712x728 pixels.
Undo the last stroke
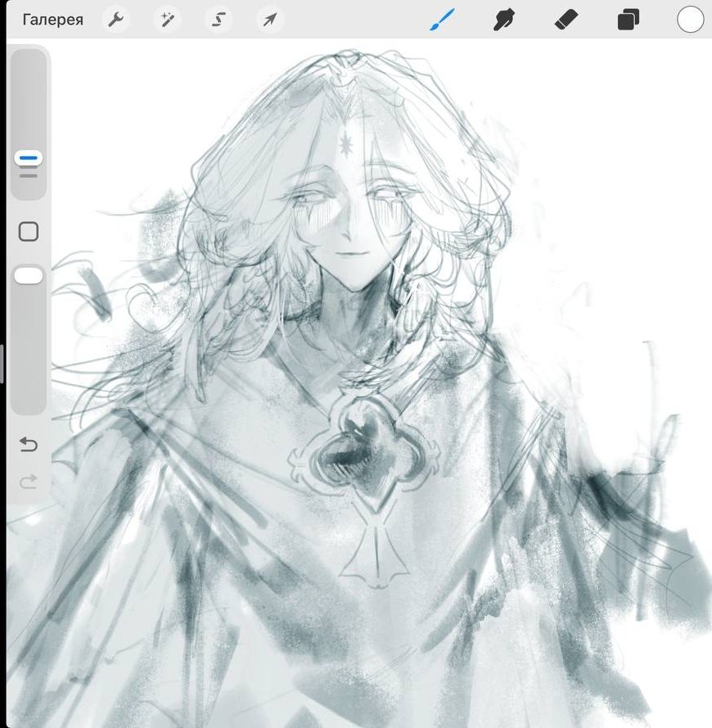coord(29,445)
